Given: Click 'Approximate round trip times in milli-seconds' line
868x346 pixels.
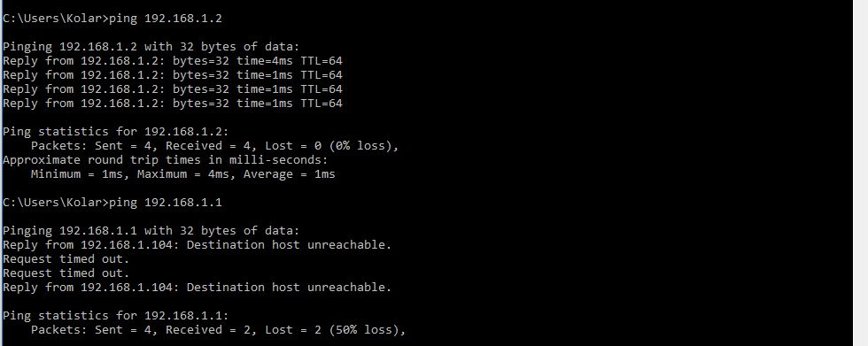Looking at the screenshot, I should tap(166, 160).
